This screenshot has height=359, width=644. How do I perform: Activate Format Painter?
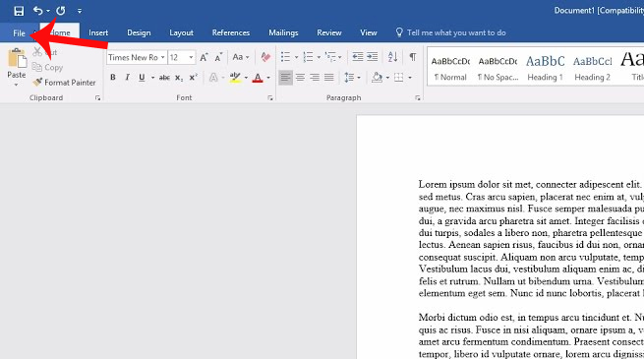coord(65,83)
